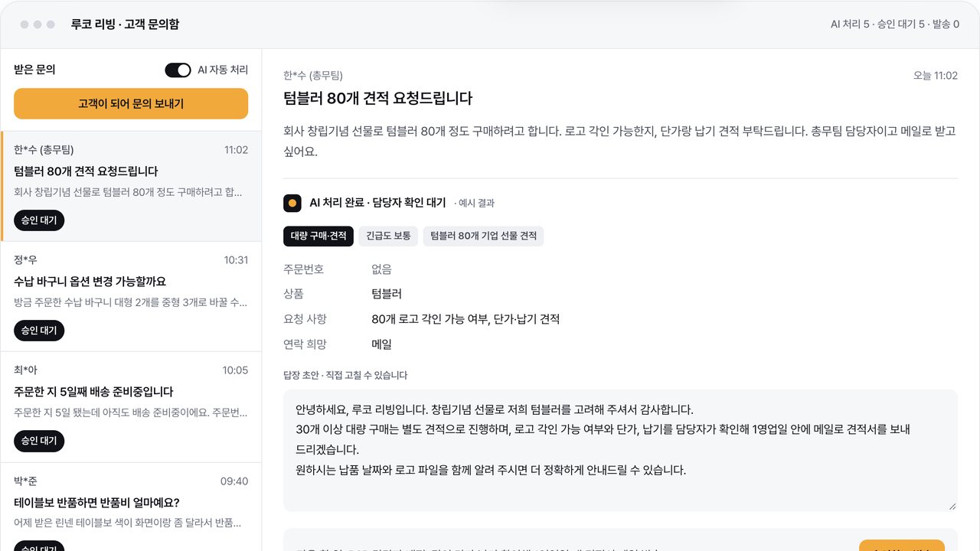
Task: Click the "AI 처리 완료 · 담당자 확인 대기" heading
Action: point(377,203)
